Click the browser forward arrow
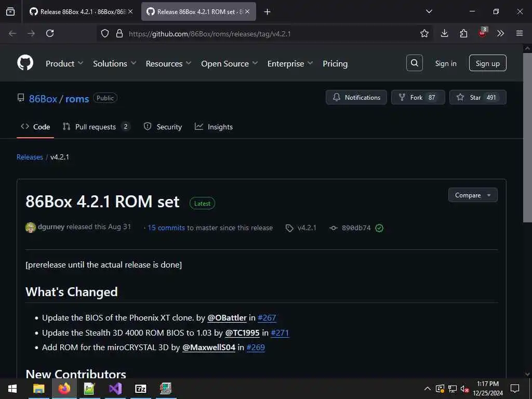The width and height of the screenshot is (532, 399). [x=31, y=33]
